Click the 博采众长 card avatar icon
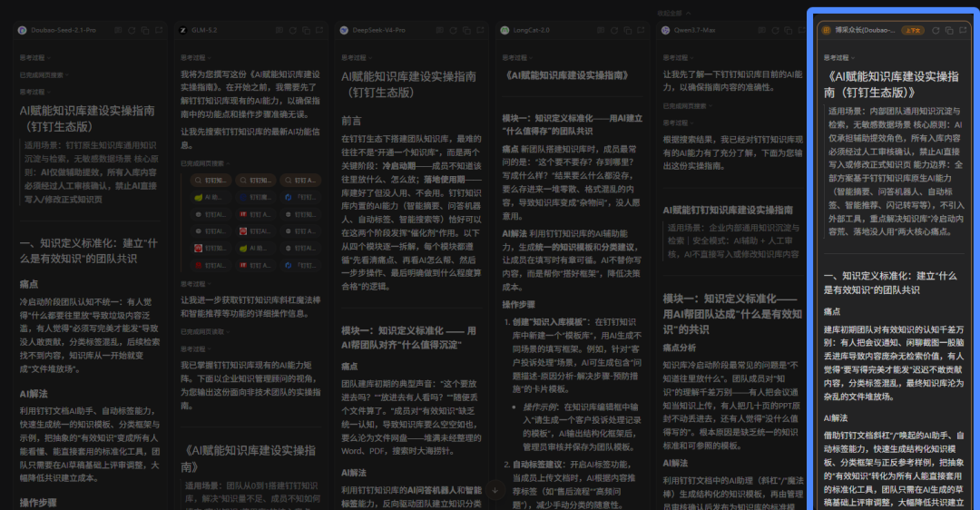 (x=827, y=30)
